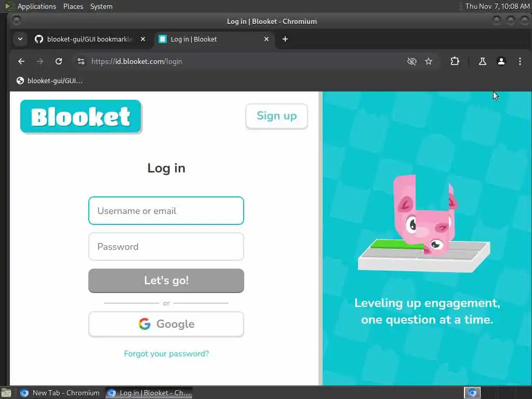Open the blooket-gui/GUI bookmark
The width and height of the screenshot is (532, 399).
(x=49, y=81)
